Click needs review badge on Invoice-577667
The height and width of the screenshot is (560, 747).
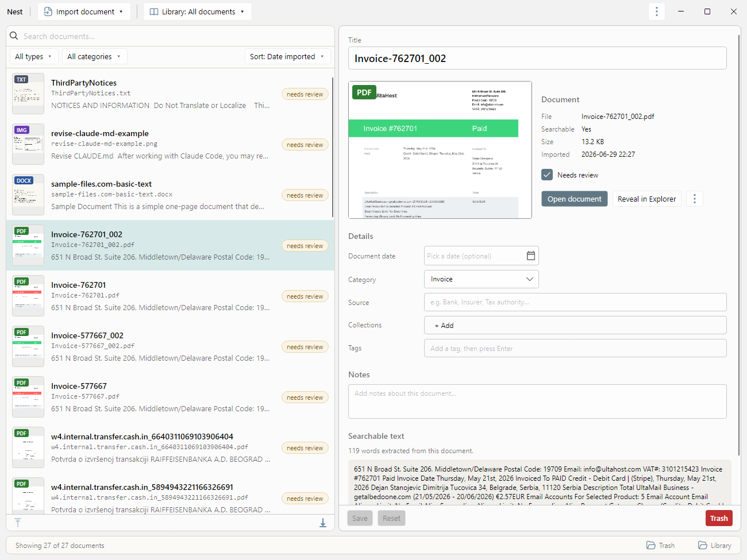[x=305, y=397]
